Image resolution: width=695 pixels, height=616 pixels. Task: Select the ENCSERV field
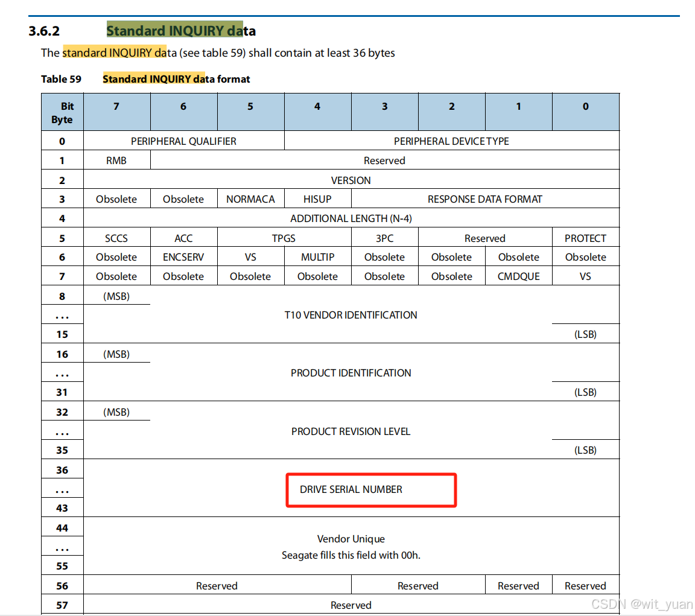tap(183, 256)
